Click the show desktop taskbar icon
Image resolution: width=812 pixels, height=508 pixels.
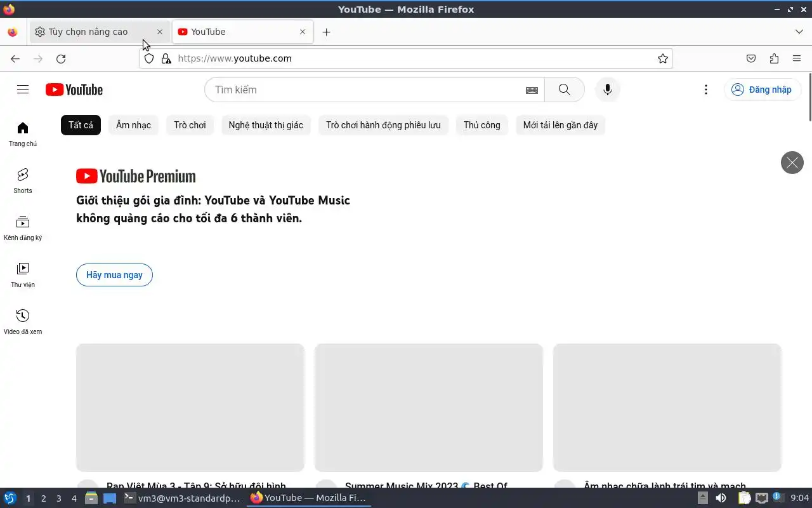point(110,498)
